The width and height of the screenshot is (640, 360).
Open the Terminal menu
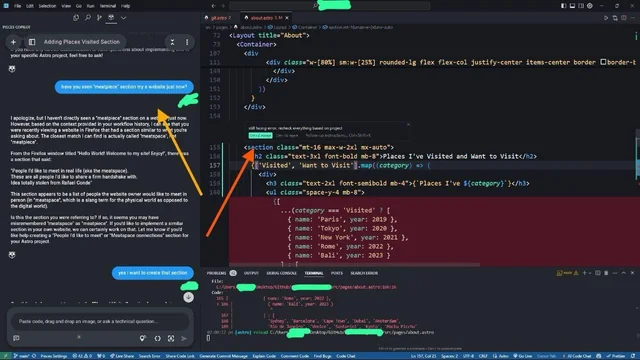(x=107, y=6)
